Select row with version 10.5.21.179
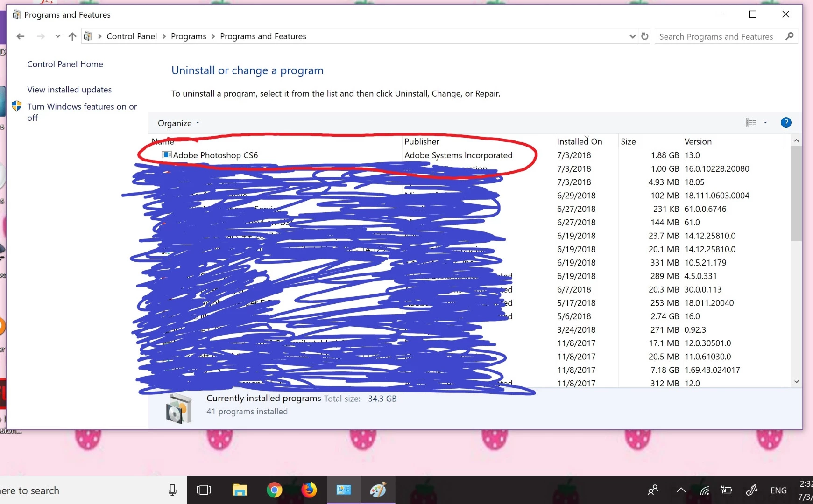The width and height of the screenshot is (813, 504). 467,263
